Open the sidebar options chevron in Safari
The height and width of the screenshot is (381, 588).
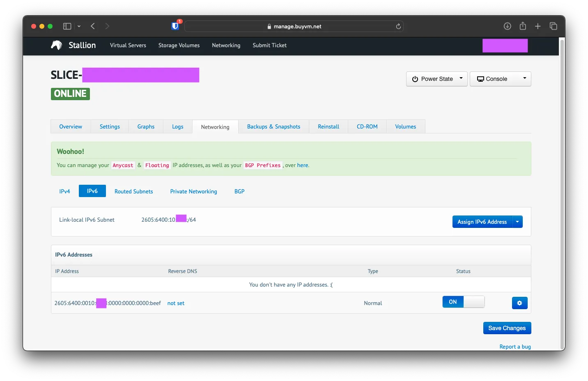[x=79, y=26]
